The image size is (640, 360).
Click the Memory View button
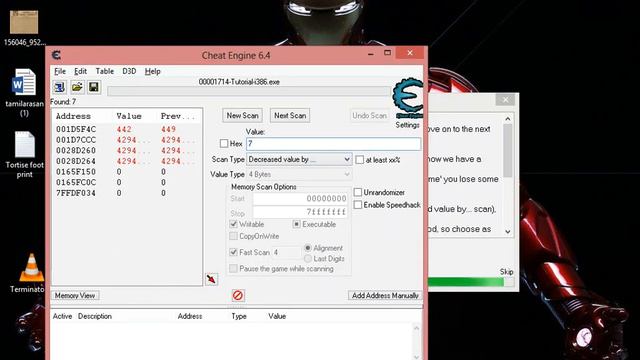point(75,295)
